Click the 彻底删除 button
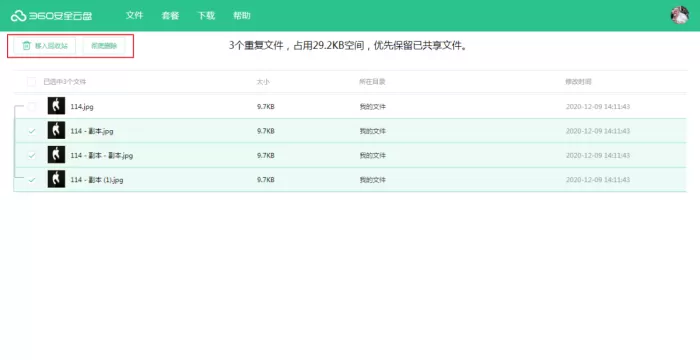This screenshot has width=700, height=360. click(x=104, y=46)
